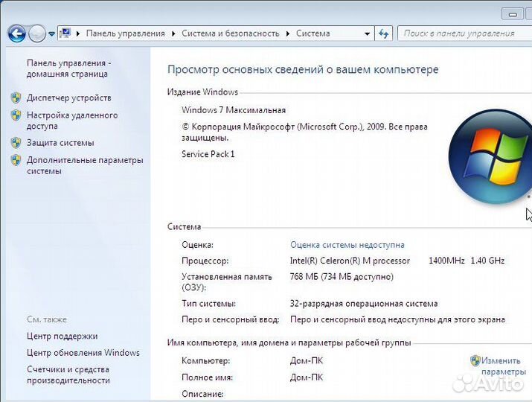532x402 pixels.
Task: Open Центр обновления Windows
Action: (83, 353)
